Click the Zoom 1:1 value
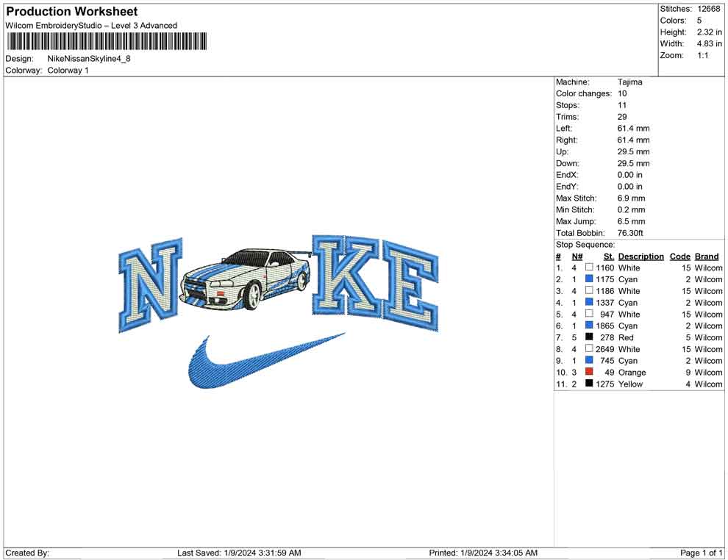Viewport: 728px width, 560px height. pyautogui.click(x=702, y=55)
